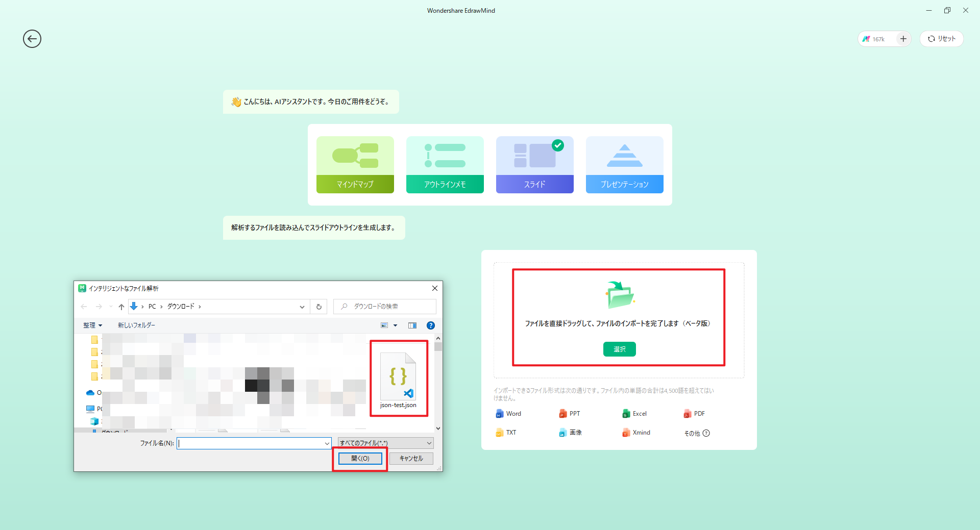Click the green 選択 button

(x=619, y=349)
